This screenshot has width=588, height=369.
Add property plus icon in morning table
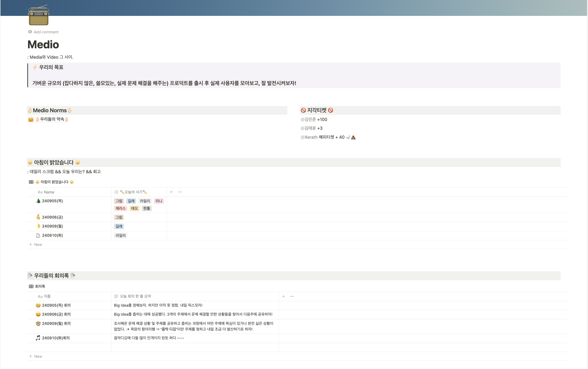click(171, 192)
